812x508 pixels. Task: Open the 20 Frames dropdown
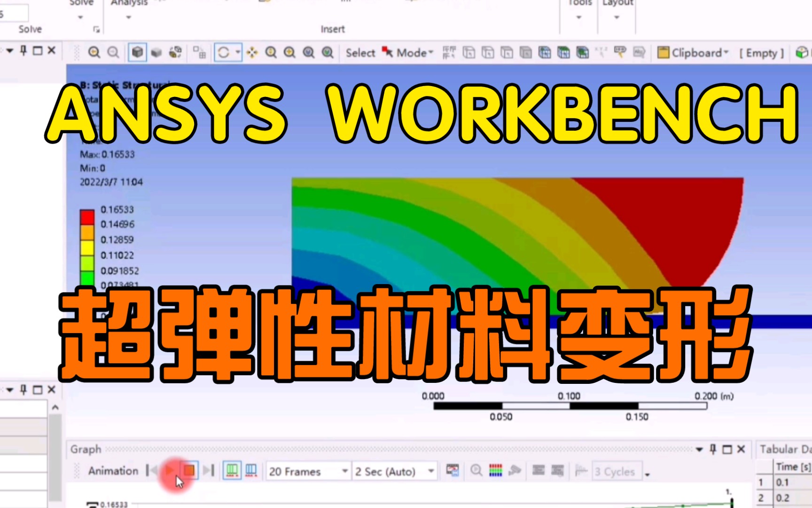pos(344,471)
